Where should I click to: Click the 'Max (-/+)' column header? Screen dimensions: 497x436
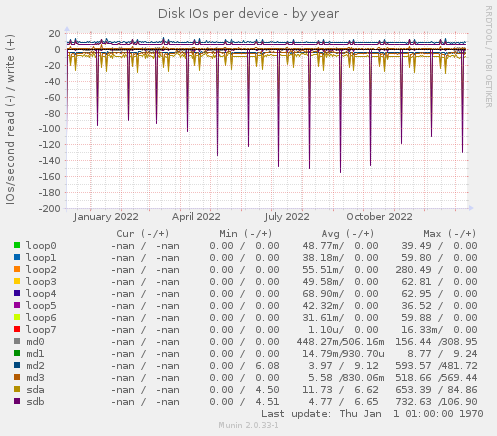click(450, 234)
